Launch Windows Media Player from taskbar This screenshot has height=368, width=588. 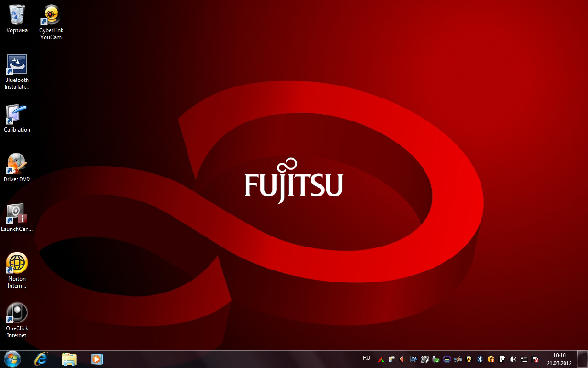click(x=97, y=359)
